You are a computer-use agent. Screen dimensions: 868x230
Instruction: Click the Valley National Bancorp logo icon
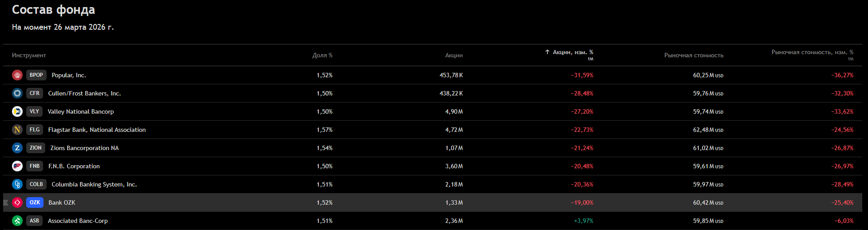[17, 111]
